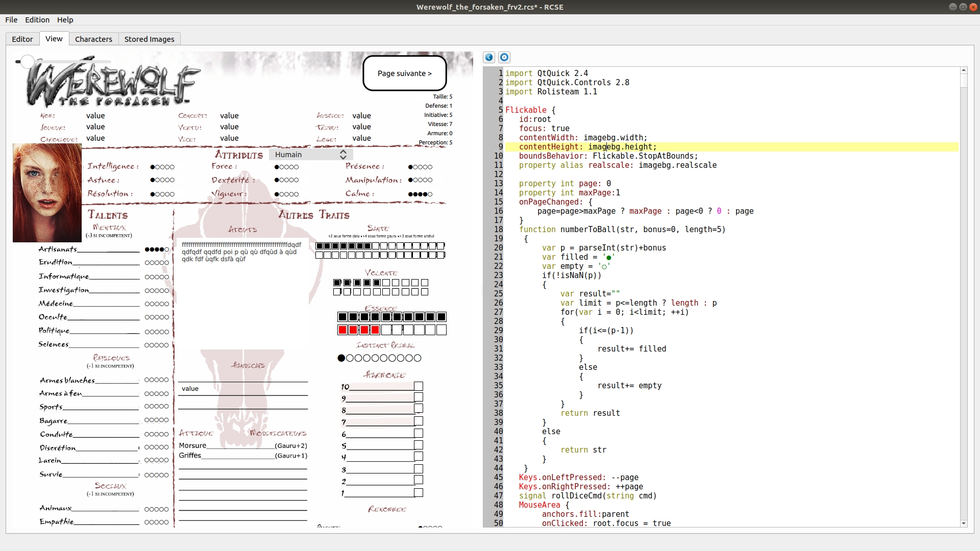This screenshot has height=551, width=980.
Task: Click filled dot of Instinct Primal
Action: (341, 358)
